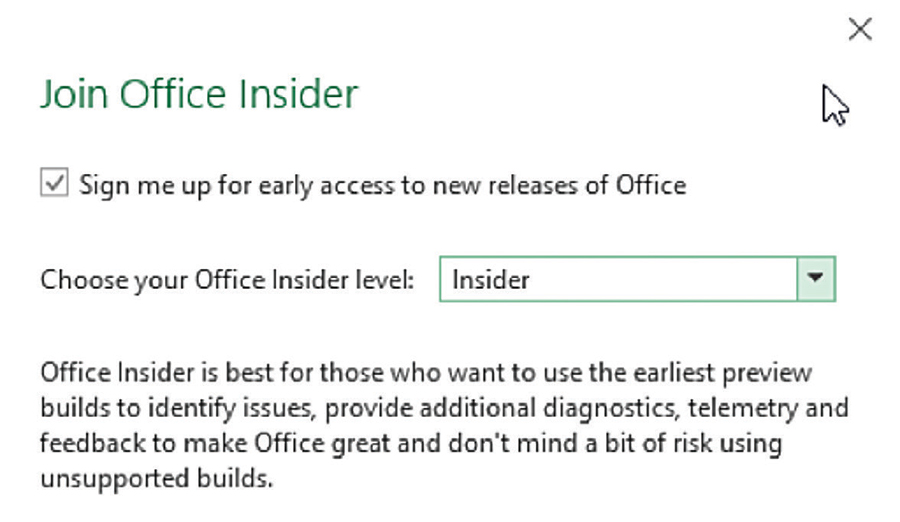Click 'unsupported builds.' in the description

156,478
